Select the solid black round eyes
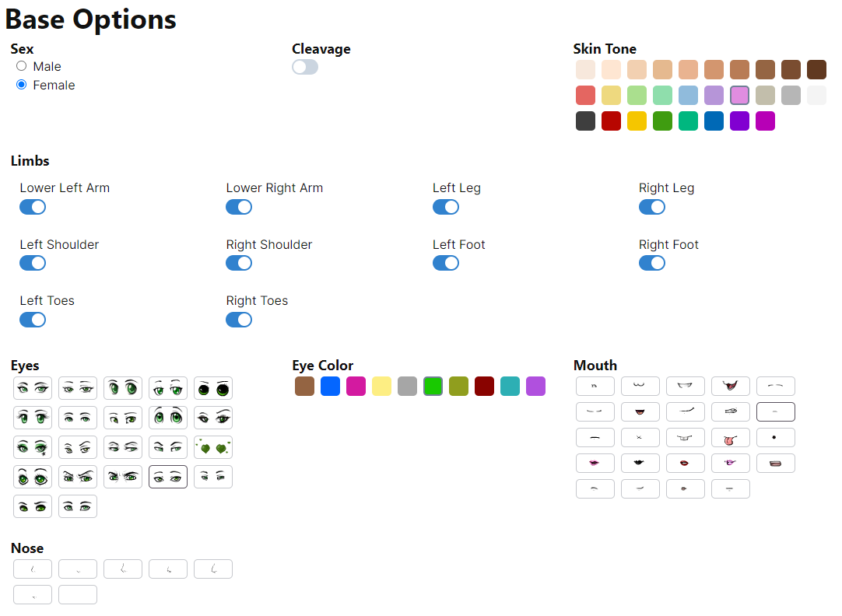This screenshot has width=842, height=616. (x=213, y=388)
